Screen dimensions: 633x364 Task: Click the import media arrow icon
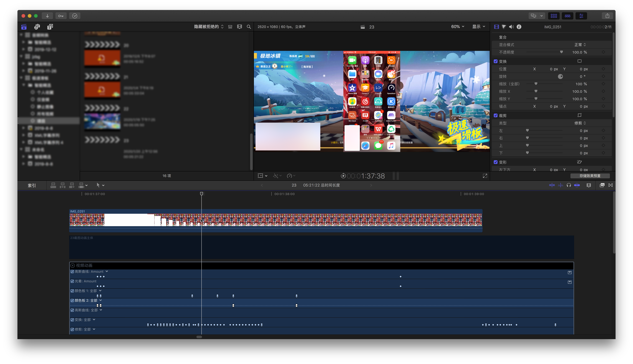(47, 16)
